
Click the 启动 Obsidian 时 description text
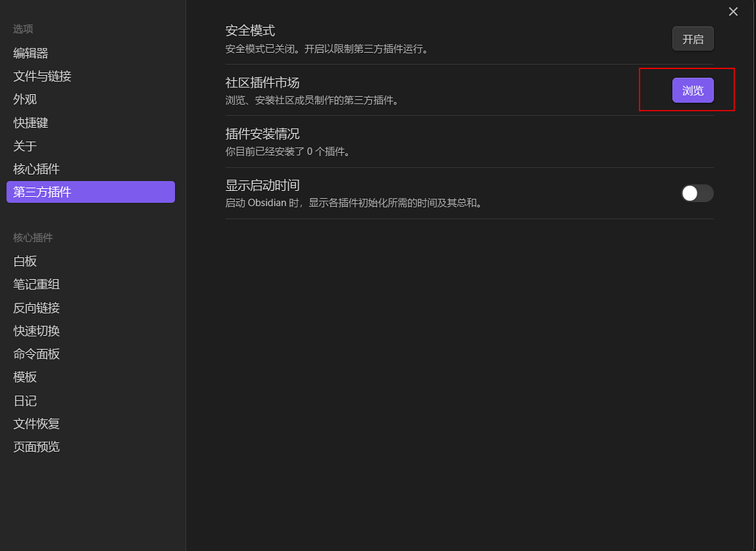click(354, 203)
